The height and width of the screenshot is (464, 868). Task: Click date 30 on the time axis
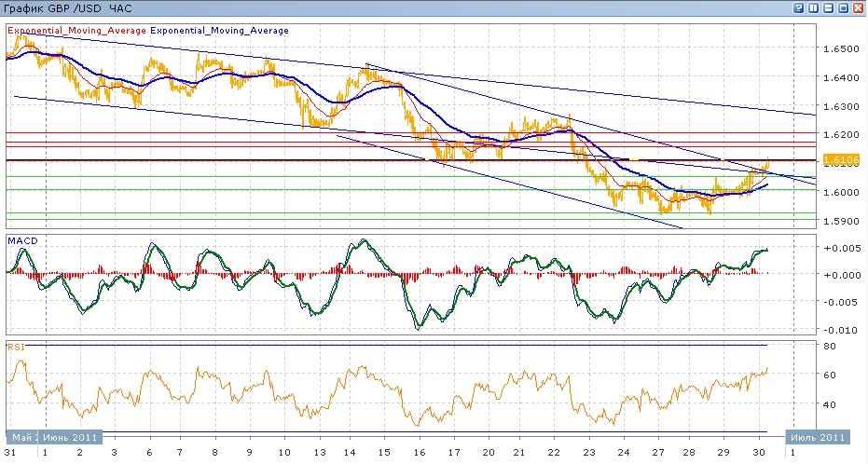click(759, 451)
